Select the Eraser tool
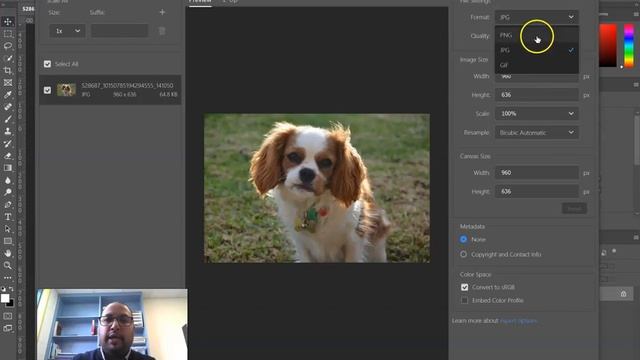 [x=8, y=156]
